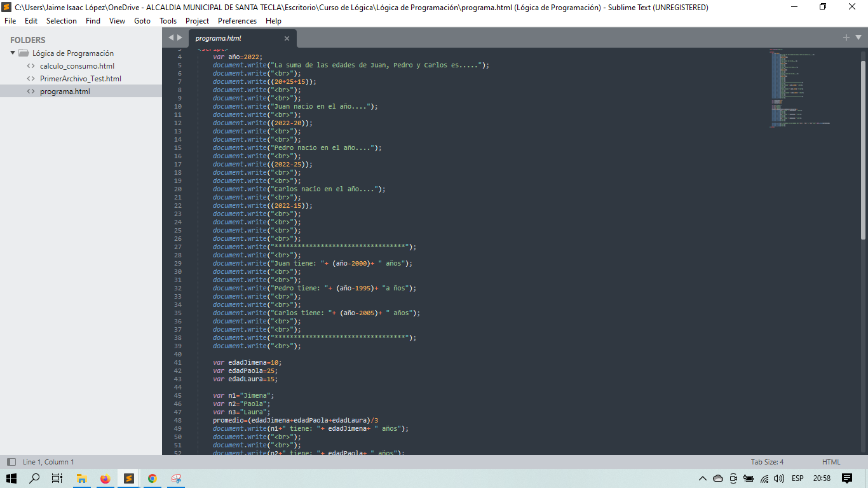This screenshot has width=868, height=488.
Task: Add a new tab with plus button
Action: tap(846, 37)
